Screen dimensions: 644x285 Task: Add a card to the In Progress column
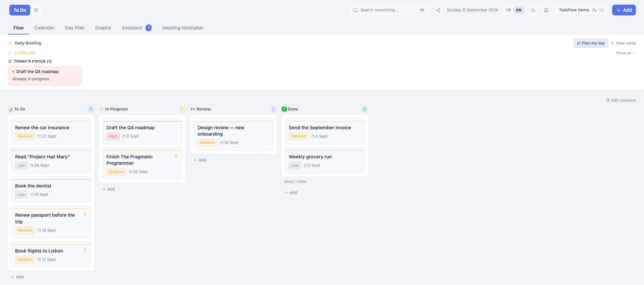(x=109, y=189)
